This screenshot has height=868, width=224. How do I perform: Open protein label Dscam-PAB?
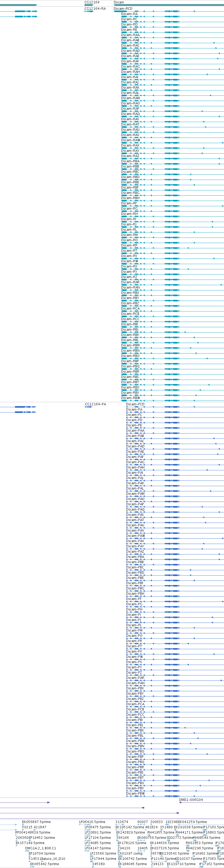[x=135, y=436]
